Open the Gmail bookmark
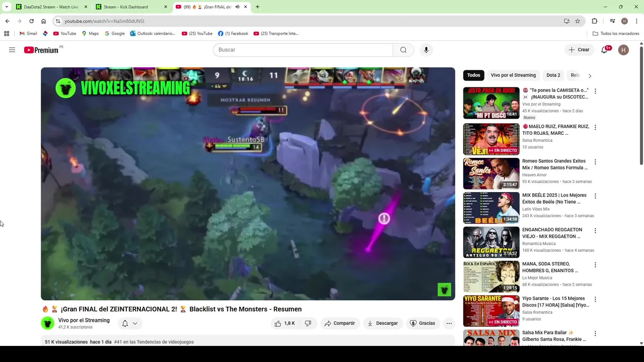 [28, 34]
